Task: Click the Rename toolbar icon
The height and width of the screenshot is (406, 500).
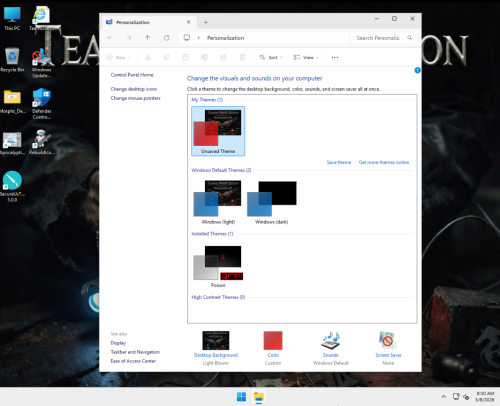Action: coord(204,57)
